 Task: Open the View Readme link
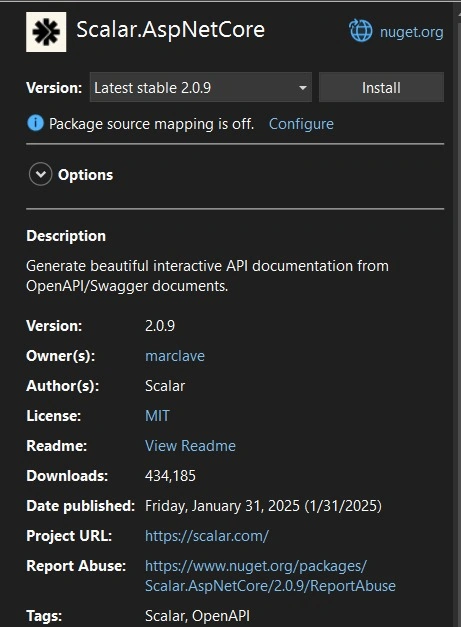click(x=190, y=446)
